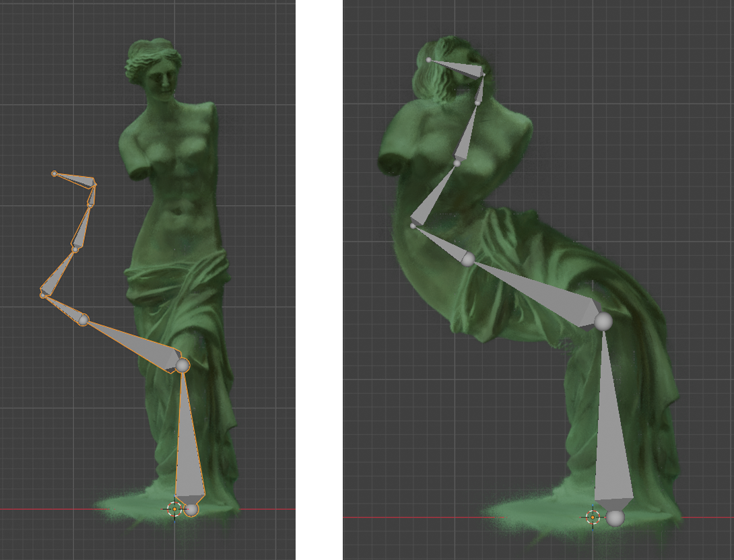Click hip joint sphere above thigh bone, left viewport
734x560 pixels.
[84, 320]
